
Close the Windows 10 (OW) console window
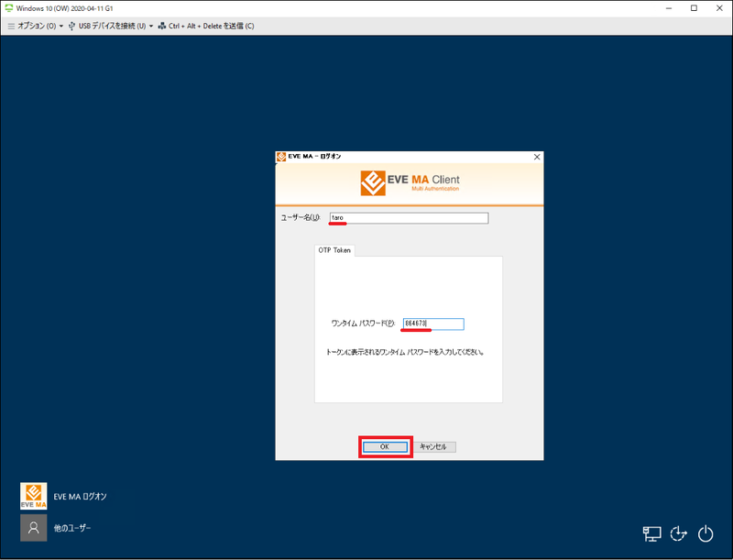719,8
